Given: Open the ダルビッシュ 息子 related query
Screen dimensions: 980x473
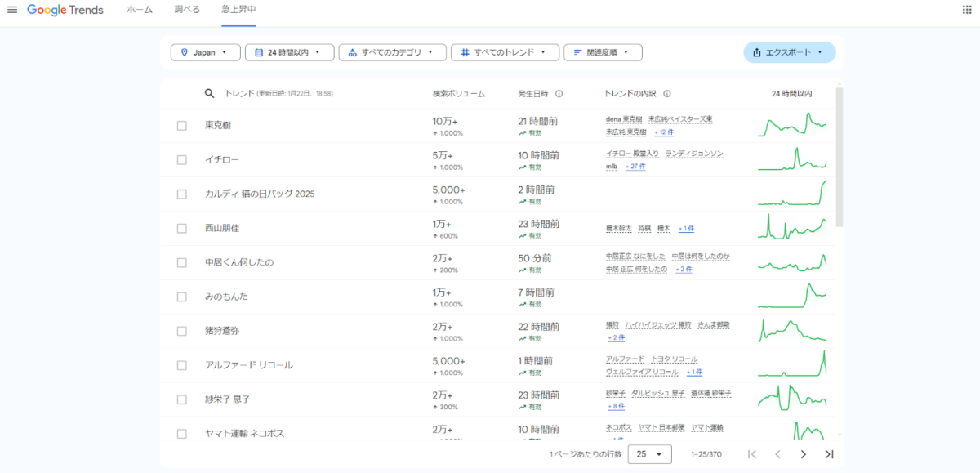Looking at the screenshot, I should (x=657, y=394).
